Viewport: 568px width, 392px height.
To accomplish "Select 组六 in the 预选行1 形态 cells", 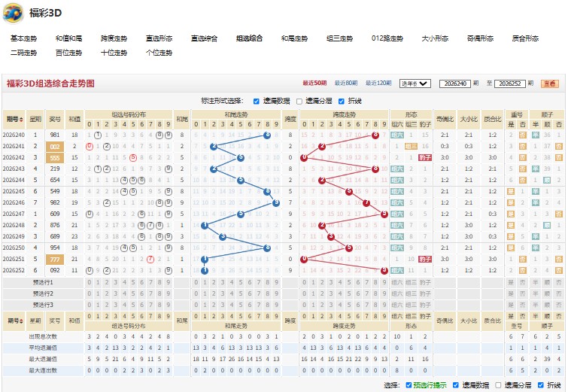I will click(397, 282).
